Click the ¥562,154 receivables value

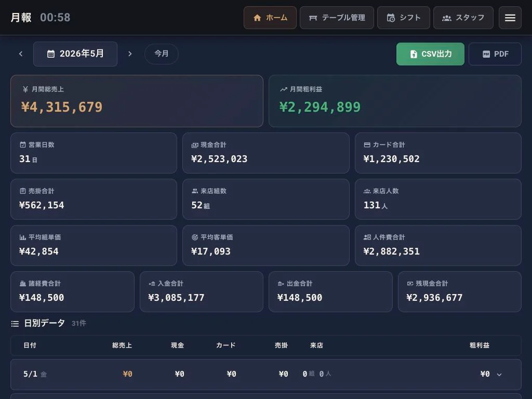click(x=42, y=205)
